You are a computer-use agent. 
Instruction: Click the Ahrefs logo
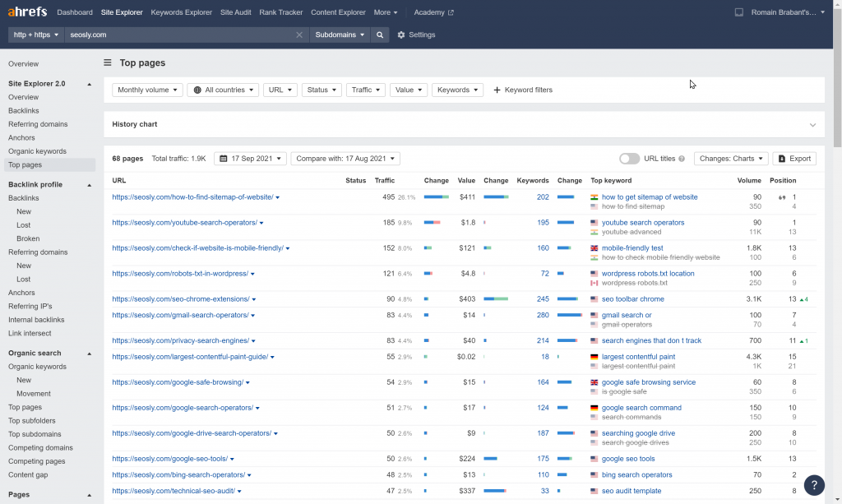click(27, 12)
